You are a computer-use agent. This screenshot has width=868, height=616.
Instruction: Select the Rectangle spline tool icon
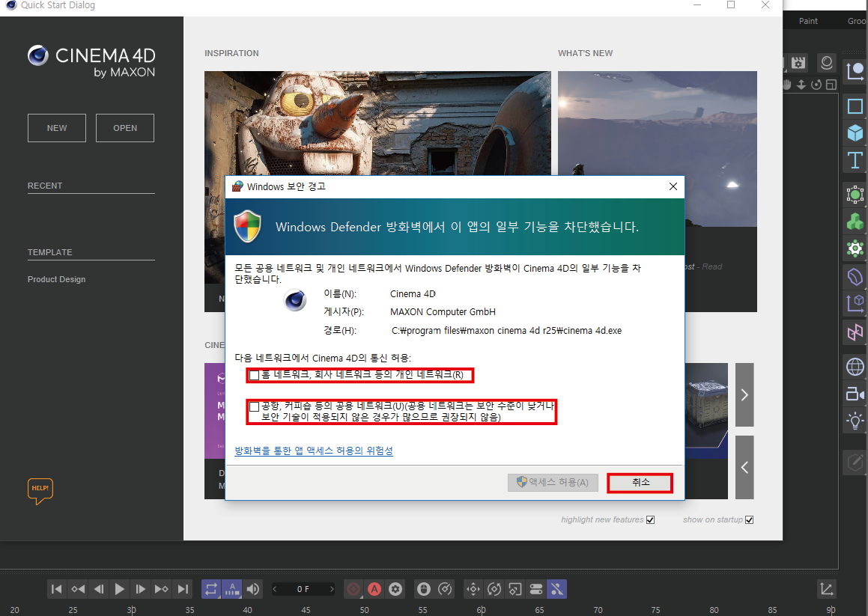(x=855, y=106)
